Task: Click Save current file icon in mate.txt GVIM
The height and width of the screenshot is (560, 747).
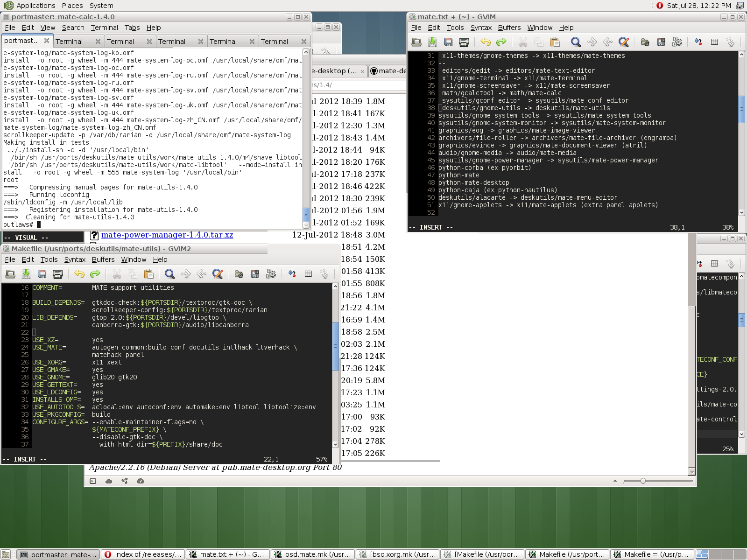Action: point(432,42)
